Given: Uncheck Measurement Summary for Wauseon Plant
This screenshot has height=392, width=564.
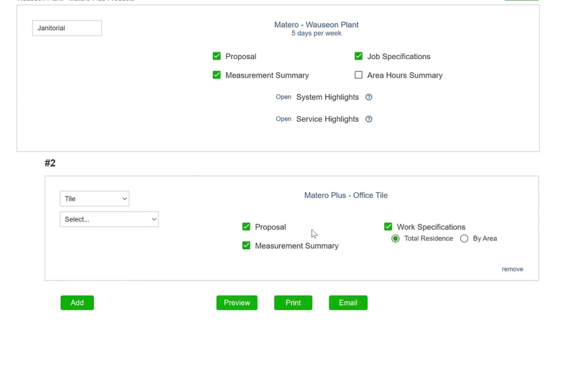Looking at the screenshot, I should (x=217, y=75).
